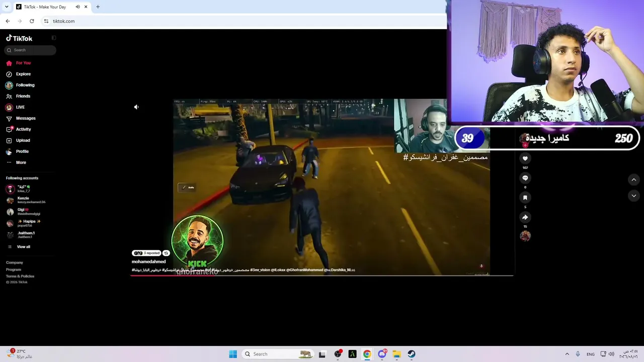Expand the Company footer section
The height and width of the screenshot is (362, 644).
tap(15, 262)
